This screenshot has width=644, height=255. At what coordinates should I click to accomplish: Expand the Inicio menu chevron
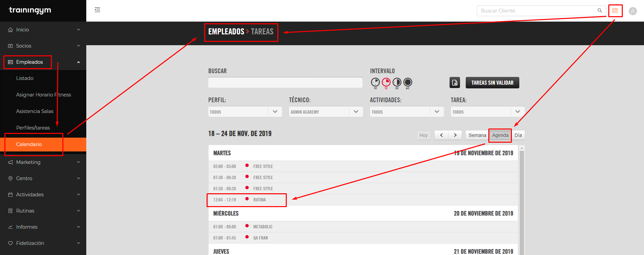79,30
